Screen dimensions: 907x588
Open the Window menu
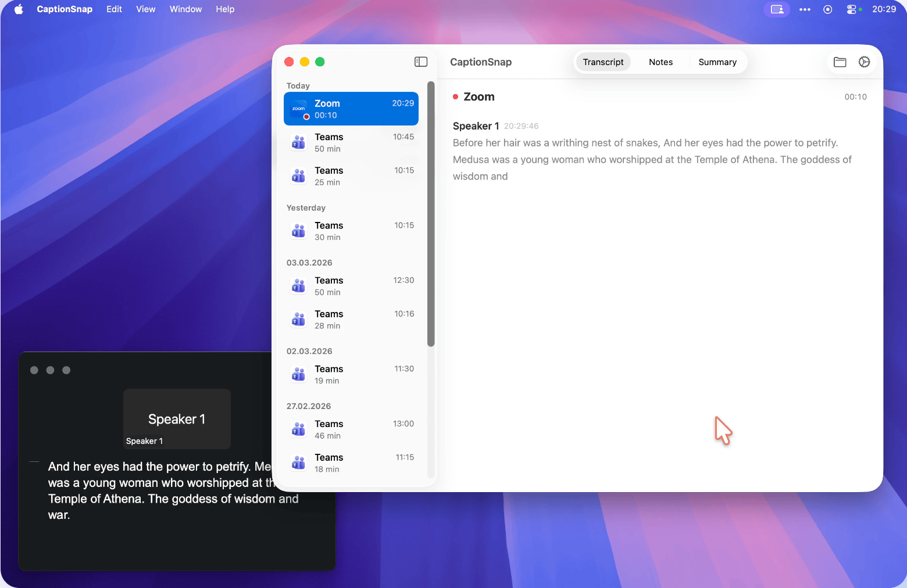(x=185, y=9)
